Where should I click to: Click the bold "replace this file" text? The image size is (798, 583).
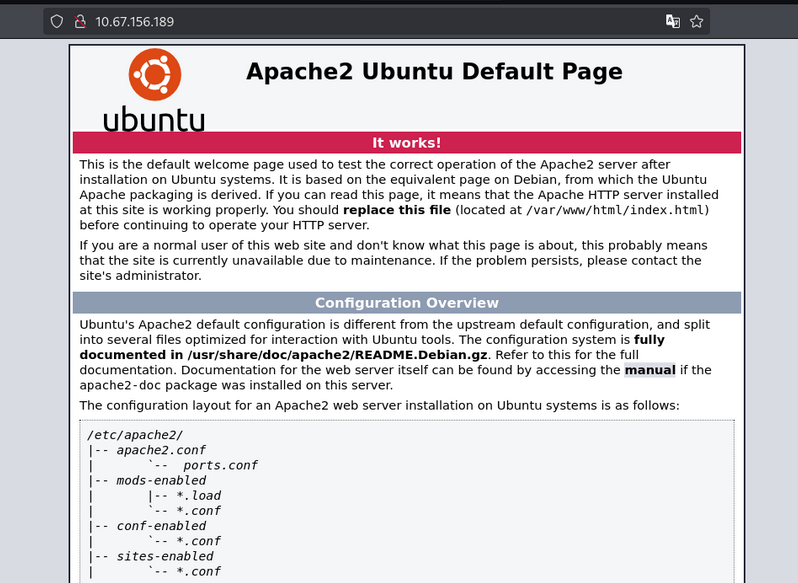point(397,210)
